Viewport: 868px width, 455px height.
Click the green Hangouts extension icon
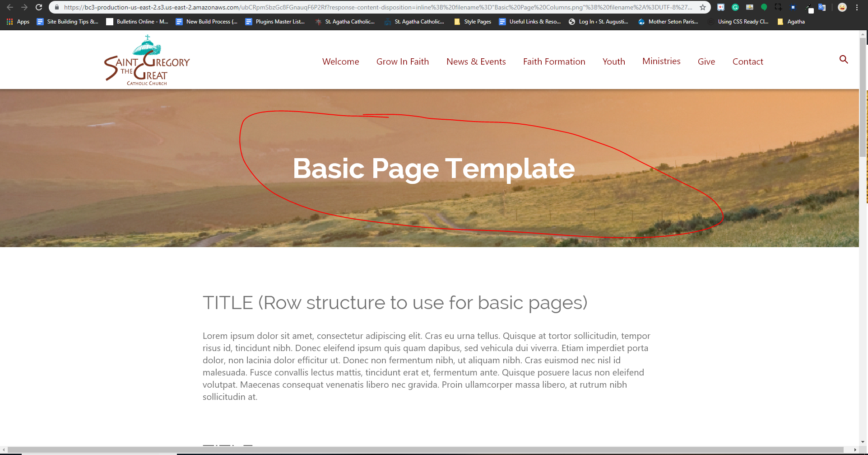click(764, 7)
